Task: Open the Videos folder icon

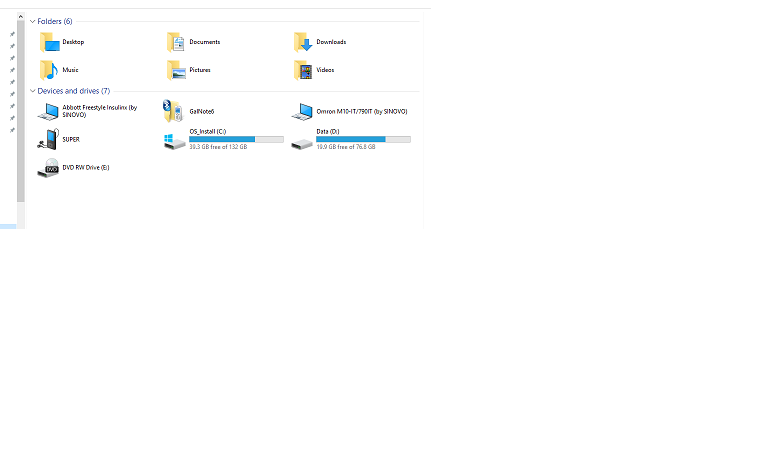Action: tap(302, 70)
